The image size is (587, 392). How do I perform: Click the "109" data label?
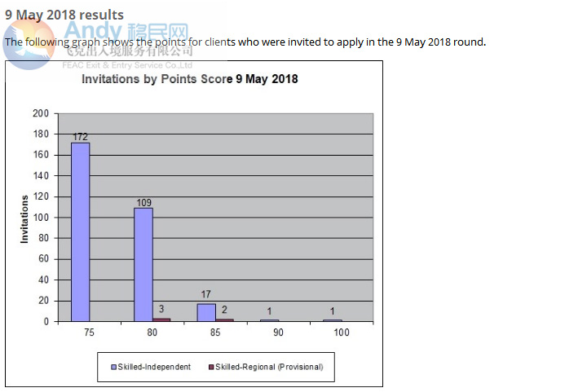(x=143, y=202)
